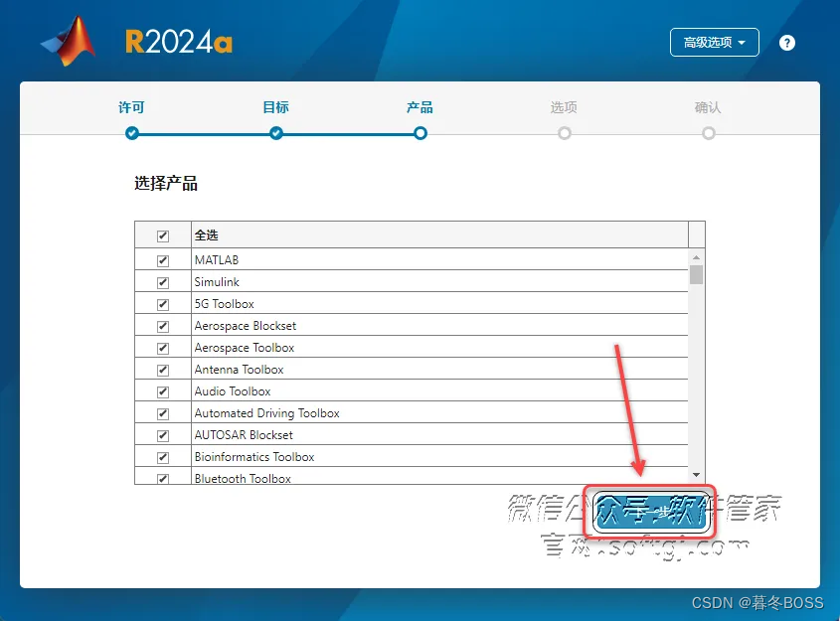Toggle the Aerospace Toolbox checkbox

click(x=163, y=349)
